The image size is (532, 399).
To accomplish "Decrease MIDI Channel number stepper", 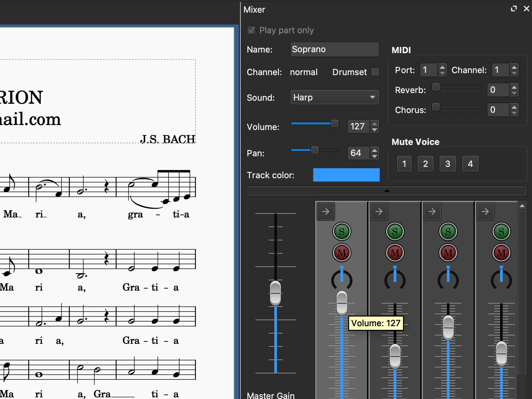I will (x=514, y=73).
